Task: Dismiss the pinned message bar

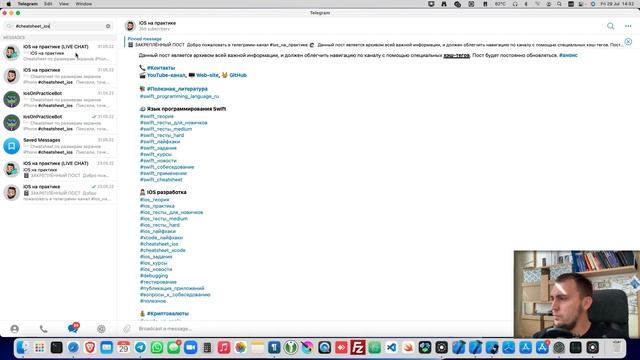Action: pyautogui.click(x=628, y=42)
